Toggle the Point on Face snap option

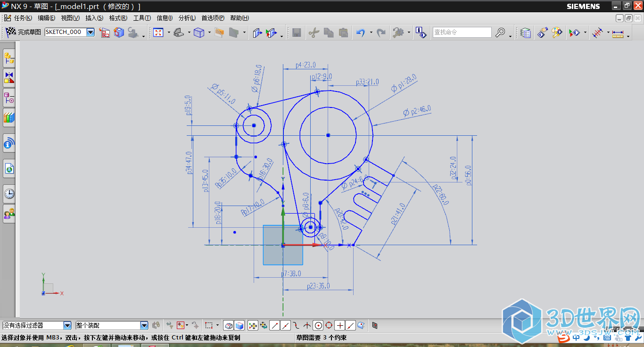pos(362,325)
